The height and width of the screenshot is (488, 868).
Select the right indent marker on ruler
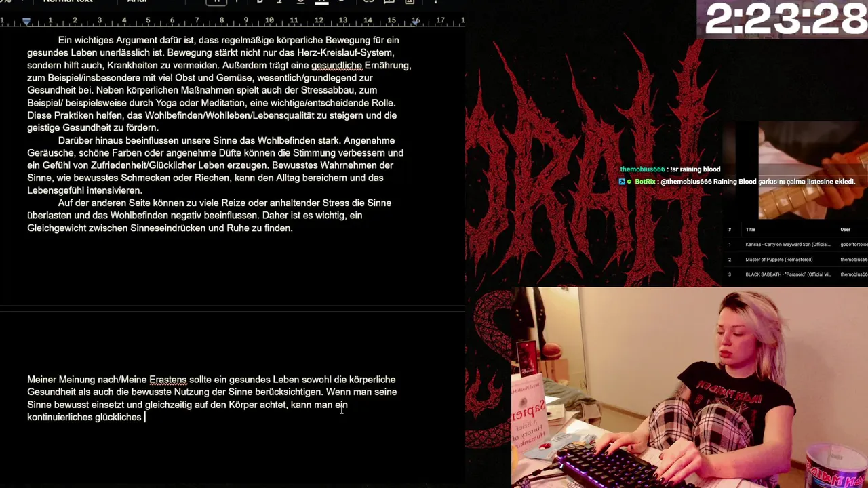pos(415,22)
